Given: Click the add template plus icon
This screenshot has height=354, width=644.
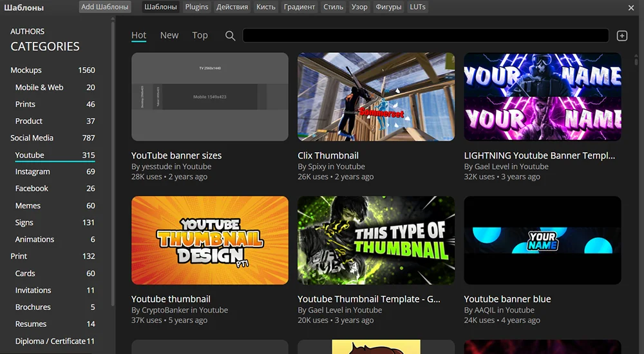Looking at the screenshot, I should point(622,36).
